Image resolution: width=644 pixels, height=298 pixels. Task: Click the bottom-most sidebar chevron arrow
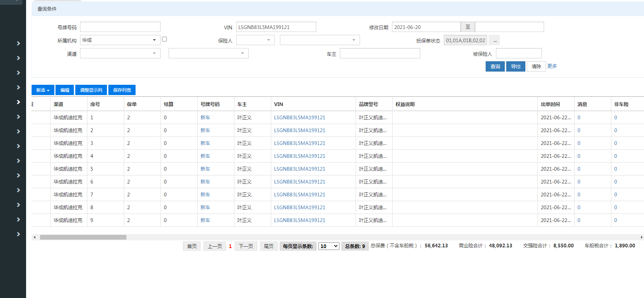(x=18, y=234)
